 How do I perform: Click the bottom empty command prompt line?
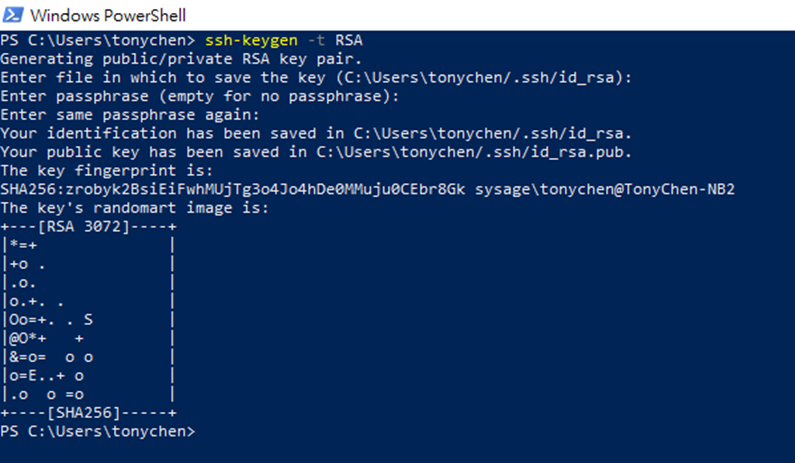(98, 431)
